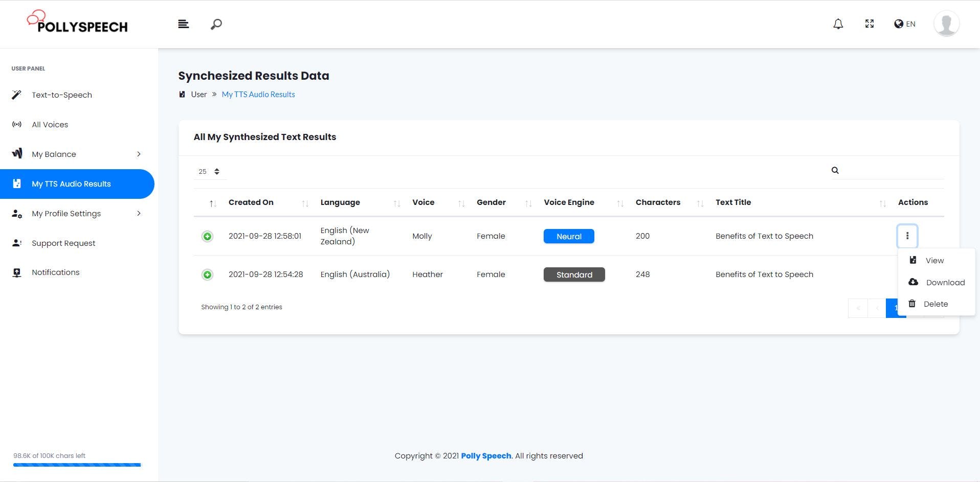
Task: Click the English (Australia) language cell
Action: [355, 274]
